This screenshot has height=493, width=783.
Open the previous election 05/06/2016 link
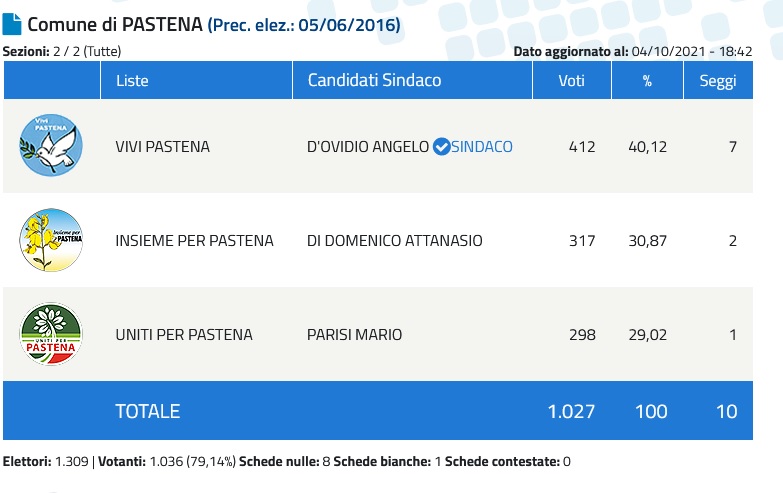304,25
